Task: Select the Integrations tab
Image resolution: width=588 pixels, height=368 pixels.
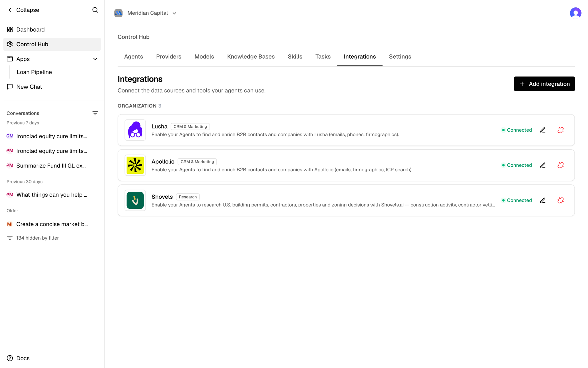Action: point(360,57)
